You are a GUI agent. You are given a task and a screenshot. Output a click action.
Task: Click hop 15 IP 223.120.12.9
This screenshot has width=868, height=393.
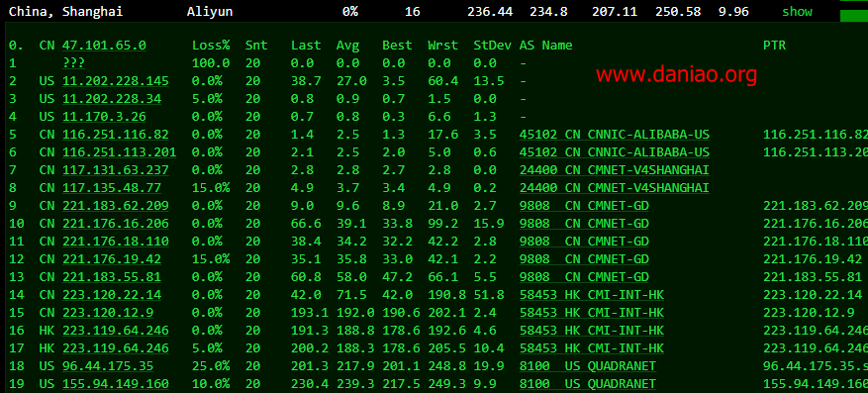108,312
